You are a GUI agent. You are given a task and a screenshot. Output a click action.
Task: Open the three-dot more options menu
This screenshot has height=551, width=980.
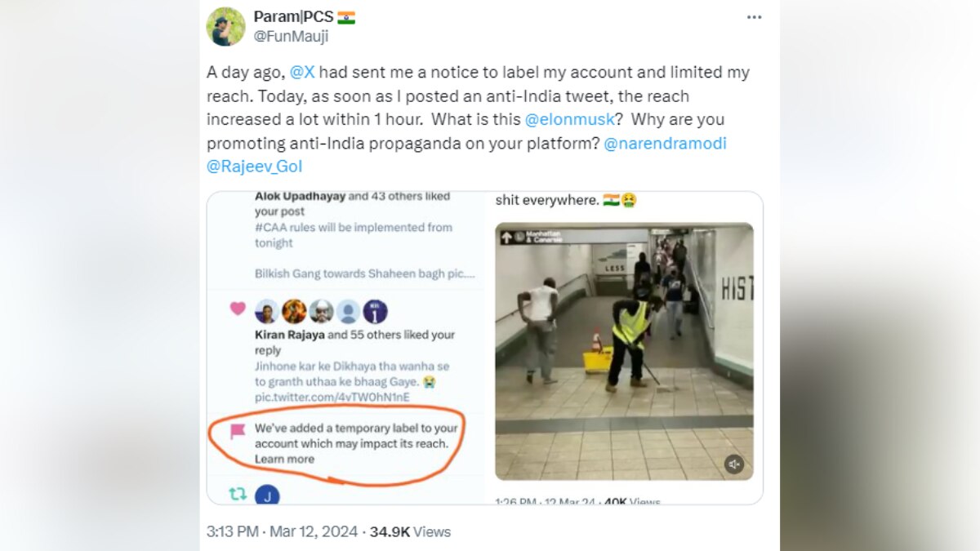[x=754, y=17]
